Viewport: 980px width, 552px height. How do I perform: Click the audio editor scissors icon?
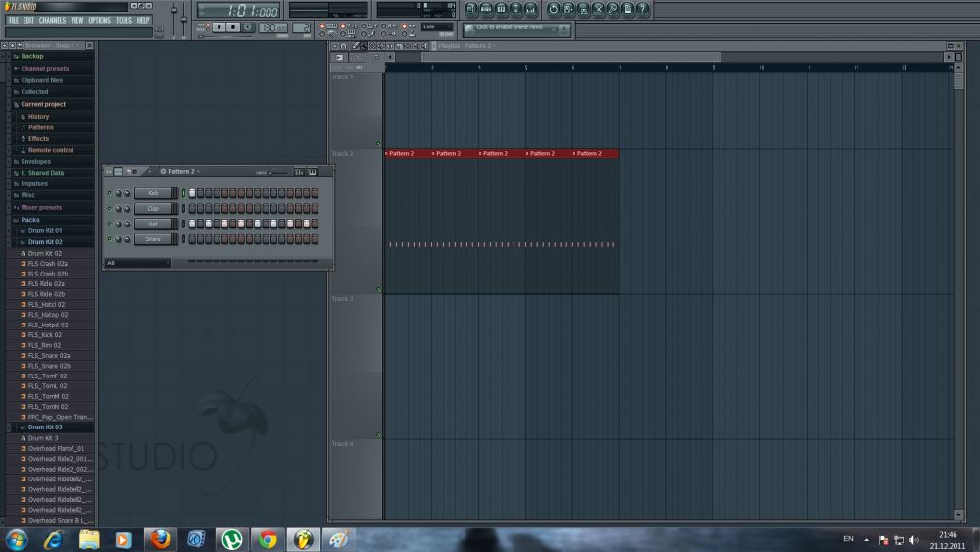click(x=598, y=10)
